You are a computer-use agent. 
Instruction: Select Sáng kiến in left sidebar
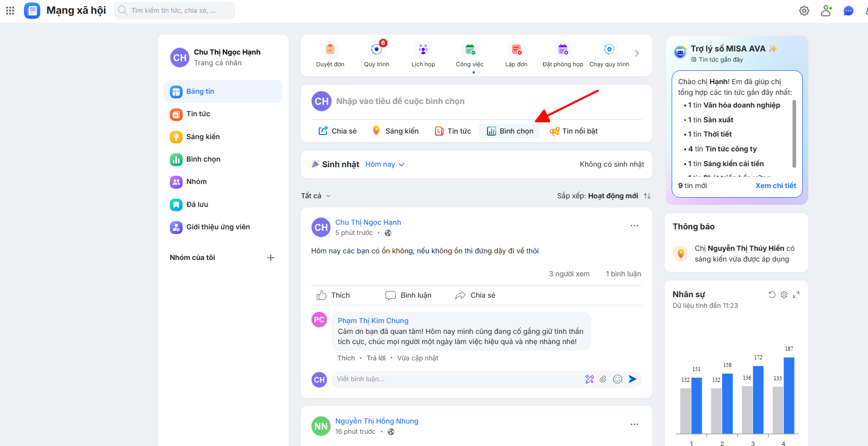203,137
